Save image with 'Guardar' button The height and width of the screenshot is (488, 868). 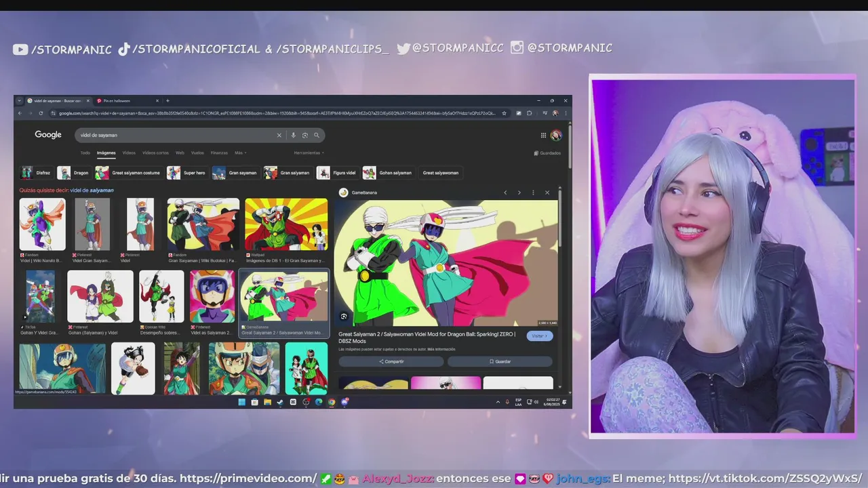coord(500,361)
